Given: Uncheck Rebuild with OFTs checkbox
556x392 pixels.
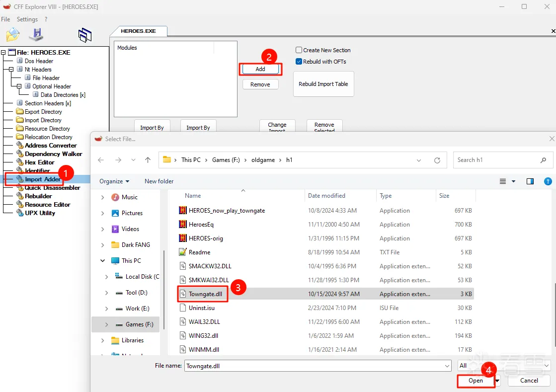Looking at the screenshot, I should point(299,62).
